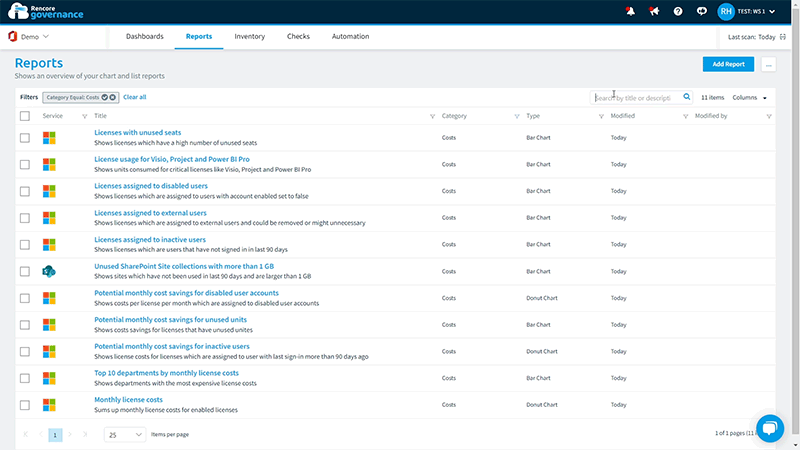The height and width of the screenshot is (450, 800).
Task: Click the Office icon beside Demo
Action: pyautogui.click(x=13, y=37)
